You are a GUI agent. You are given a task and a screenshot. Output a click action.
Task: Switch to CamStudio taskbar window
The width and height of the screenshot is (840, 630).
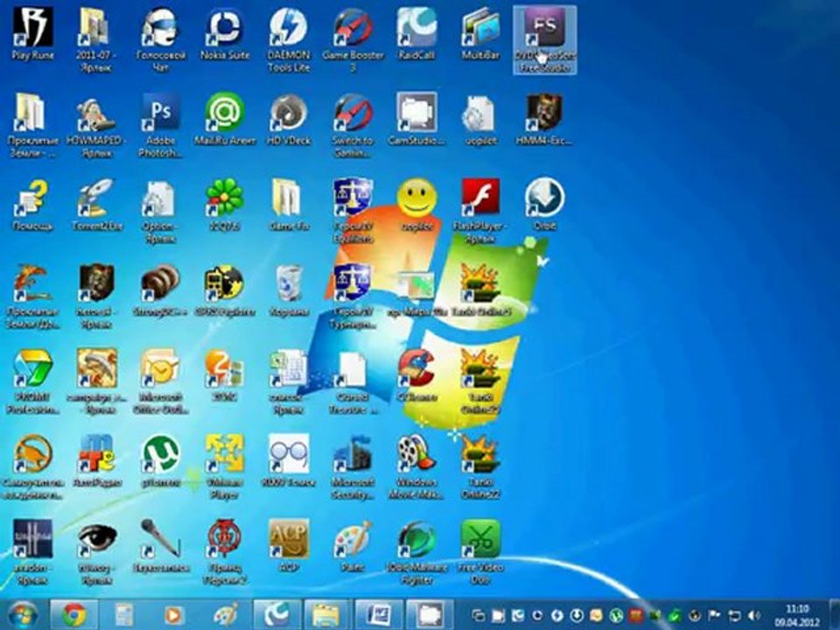tap(430, 615)
